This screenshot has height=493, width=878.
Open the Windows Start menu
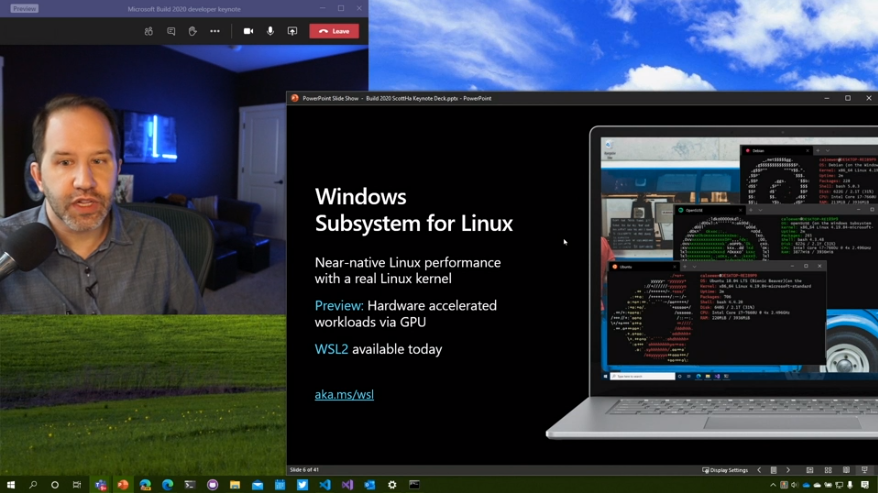point(11,485)
